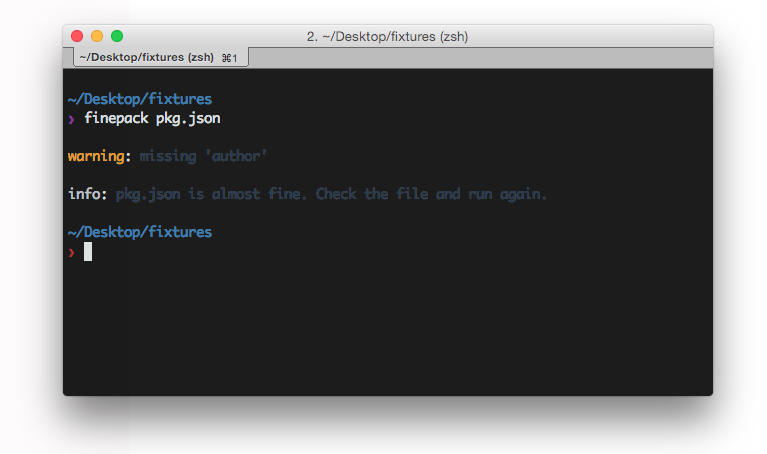Click the "missing 'author'" message text
Image resolution: width=767 pixels, height=454 pixels.
click(203, 157)
